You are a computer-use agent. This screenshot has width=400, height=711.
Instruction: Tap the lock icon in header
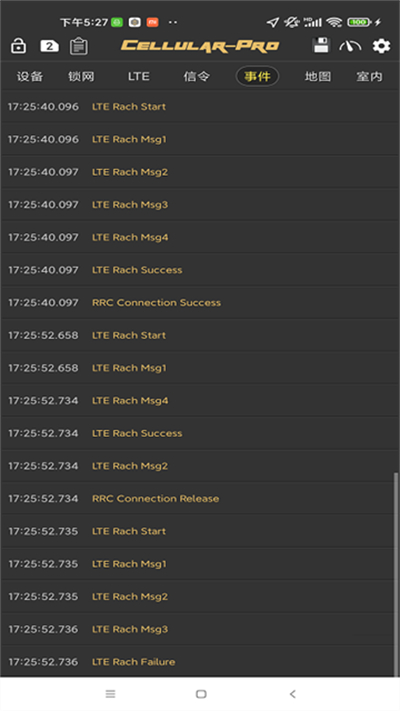(18, 46)
